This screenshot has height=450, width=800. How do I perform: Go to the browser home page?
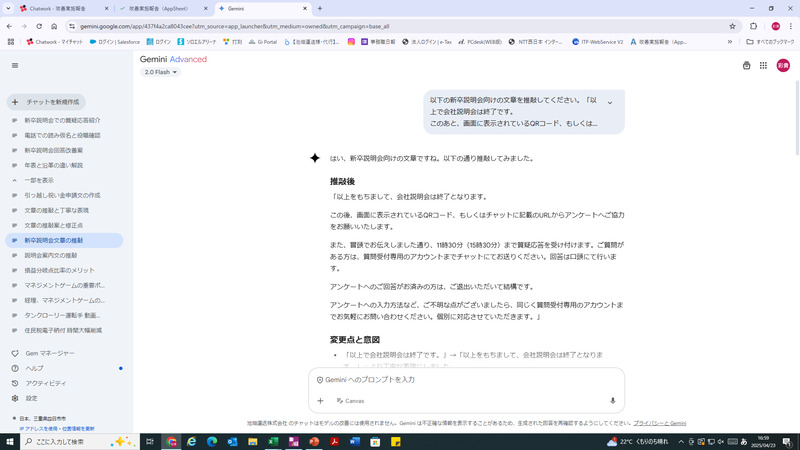[x=54, y=26]
